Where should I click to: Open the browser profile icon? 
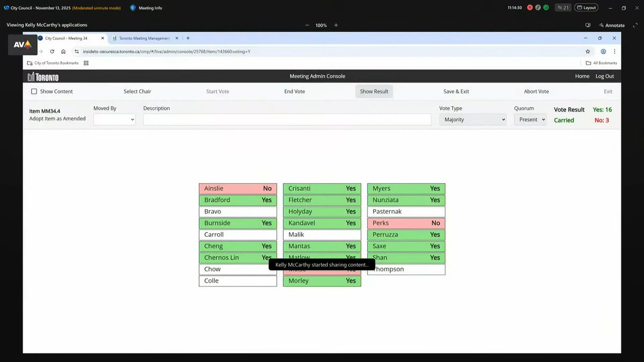click(x=603, y=51)
